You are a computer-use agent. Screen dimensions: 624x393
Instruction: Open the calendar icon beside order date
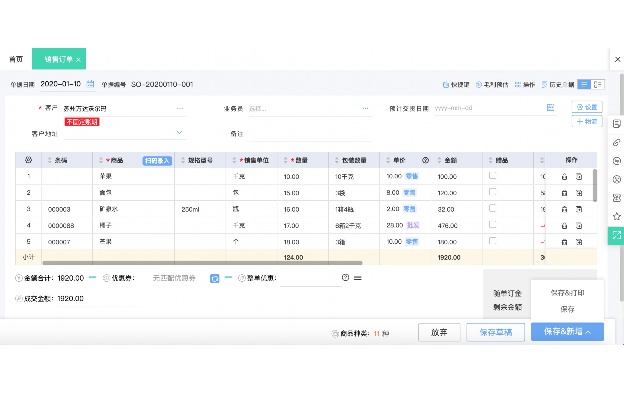(91, 84)
